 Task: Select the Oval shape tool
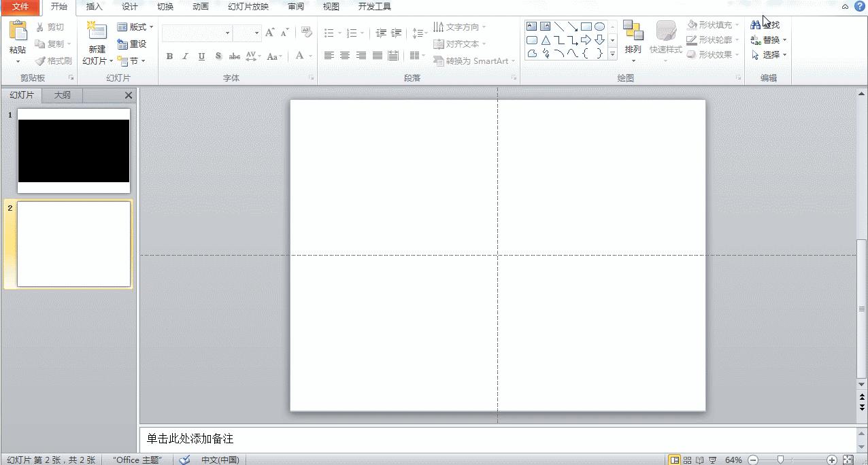(599, 26)
